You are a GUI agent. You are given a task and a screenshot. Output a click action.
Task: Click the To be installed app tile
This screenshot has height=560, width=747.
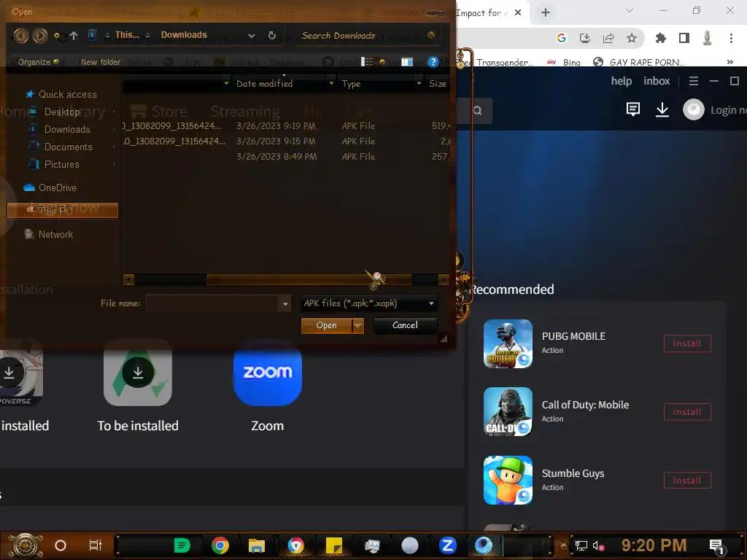pos(138,373)
